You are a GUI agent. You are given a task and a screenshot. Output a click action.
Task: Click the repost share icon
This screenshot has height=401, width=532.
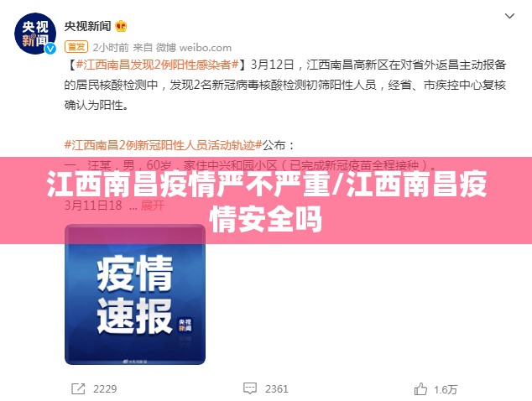pyautogui.click(x=78, y=388)
